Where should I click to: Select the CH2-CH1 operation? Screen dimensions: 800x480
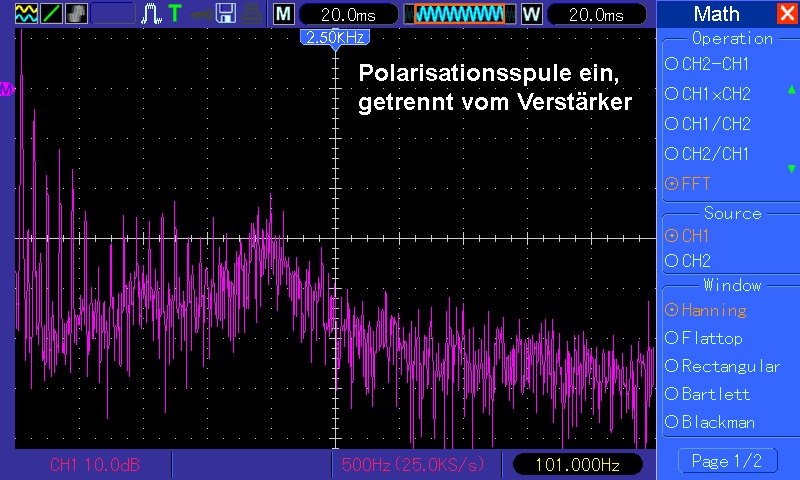point(707,64)
